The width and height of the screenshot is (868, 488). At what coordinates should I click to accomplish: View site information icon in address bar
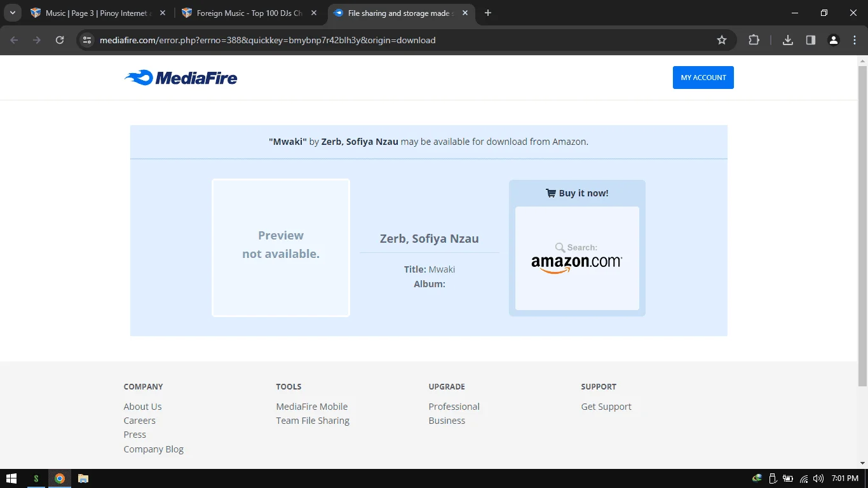[88, 40]
